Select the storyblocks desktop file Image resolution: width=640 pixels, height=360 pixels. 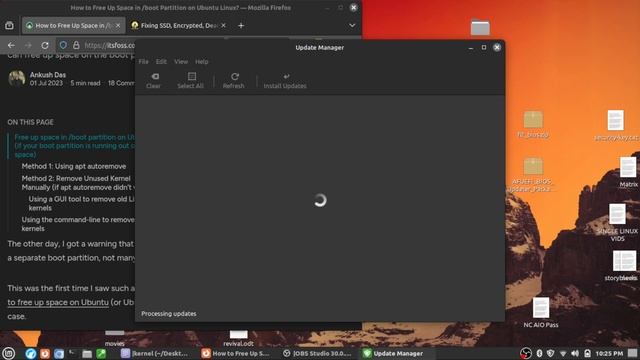(622, 266)
